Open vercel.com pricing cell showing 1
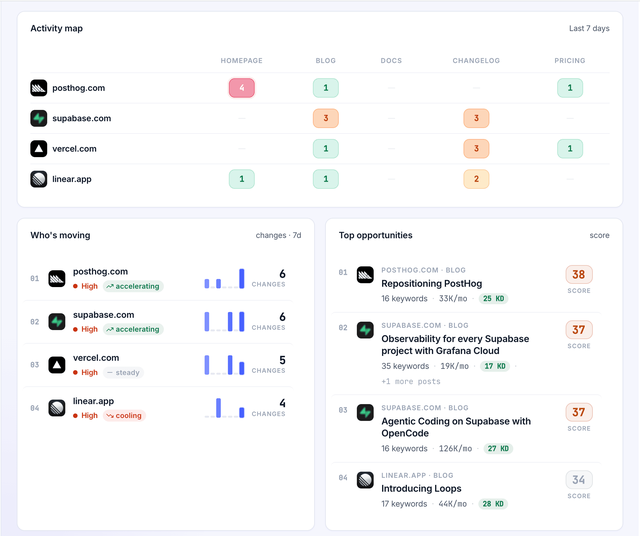 570,149
